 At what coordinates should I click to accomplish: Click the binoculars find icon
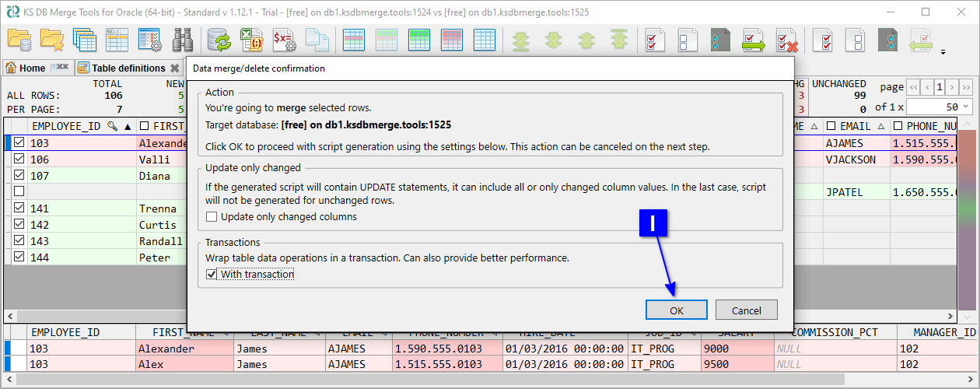[x=183, y=40]
